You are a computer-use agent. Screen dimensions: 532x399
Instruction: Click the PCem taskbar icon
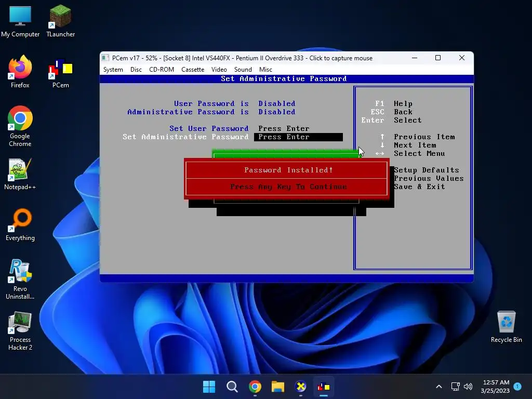(x=324, y=387)
